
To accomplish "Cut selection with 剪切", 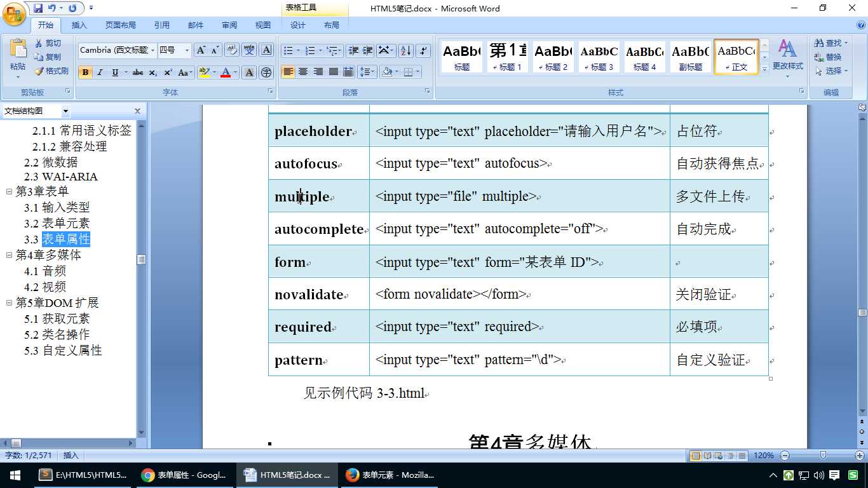I will (x=48, y=43).
